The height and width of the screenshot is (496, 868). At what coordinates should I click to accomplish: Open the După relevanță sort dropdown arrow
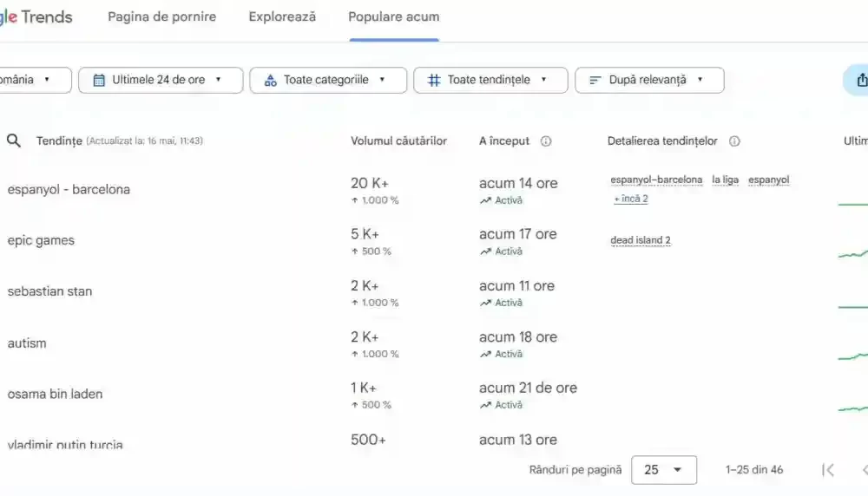(700, 80)
